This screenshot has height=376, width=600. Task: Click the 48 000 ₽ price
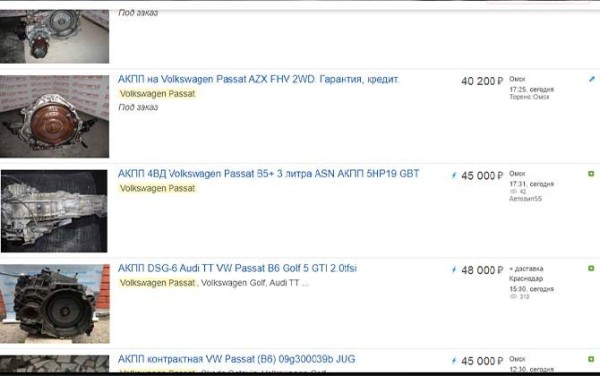pos(482,270)
